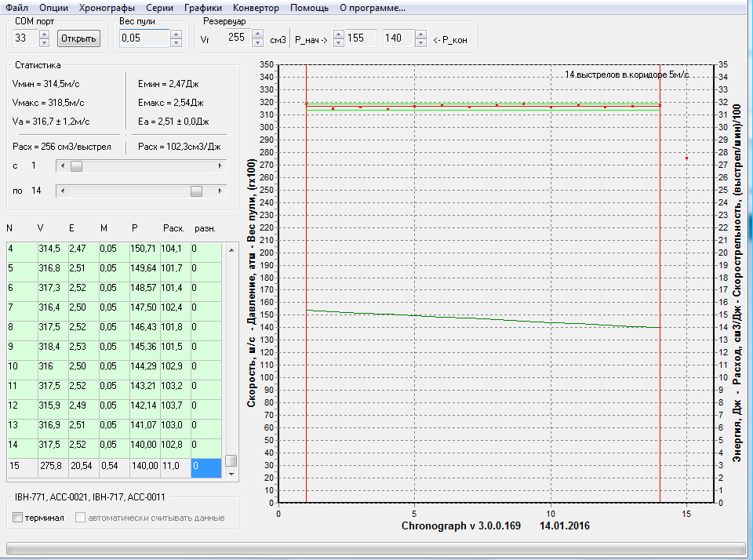Image resolution: width=753 pixels, height=560 pixels.
Task: Open the Хронографы menu
Action: [x=107, y=8]
